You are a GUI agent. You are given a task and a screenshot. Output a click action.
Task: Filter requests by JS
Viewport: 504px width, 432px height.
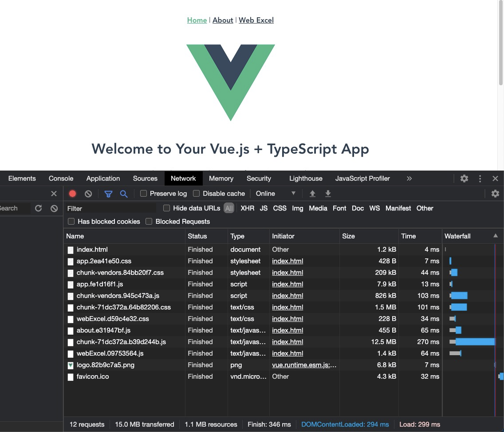pyautogui.click(x=264, y=208)
